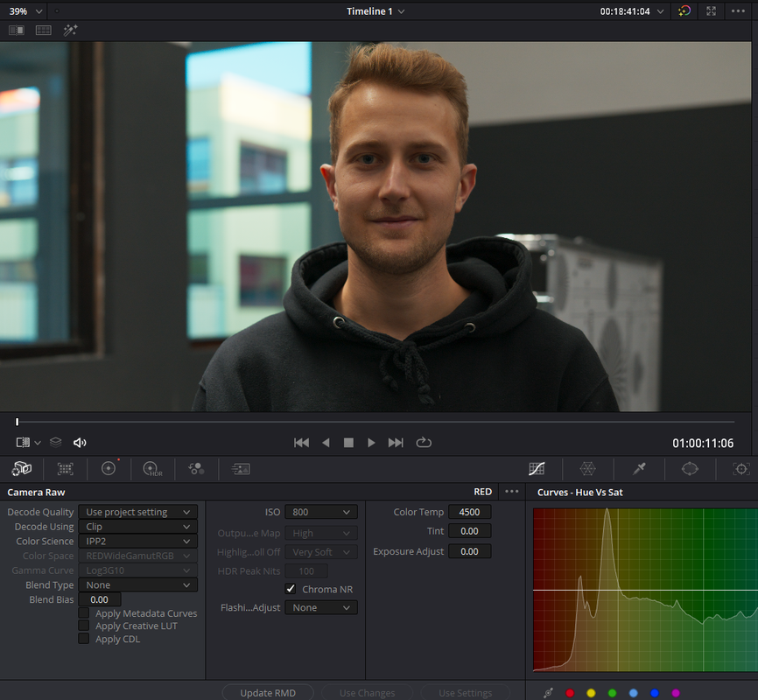This screenshot has height=700, width=758.
Task: Select the Curves palette icon
Action: pyautogui.click(x=537, y=468)
